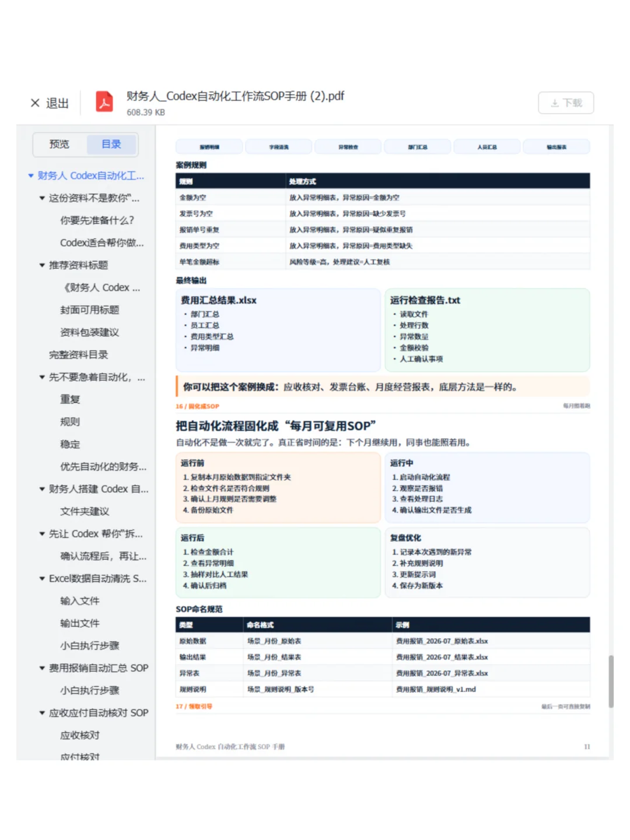Click the red PDF file icon
This screenshot has width=630, height=840.
(104, 102)
